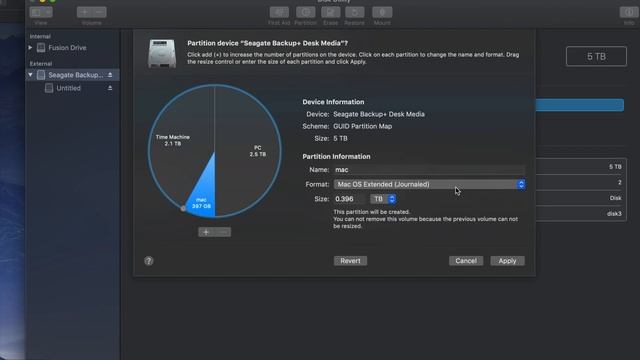Add a partition with plus button
This screenshot has height=360, width=640.
pyautogui.click(x=206, y=232)
